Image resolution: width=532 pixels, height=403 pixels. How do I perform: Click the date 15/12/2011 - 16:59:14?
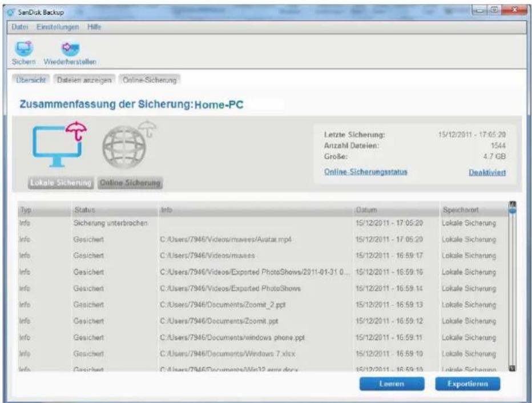tap(389, 288)
